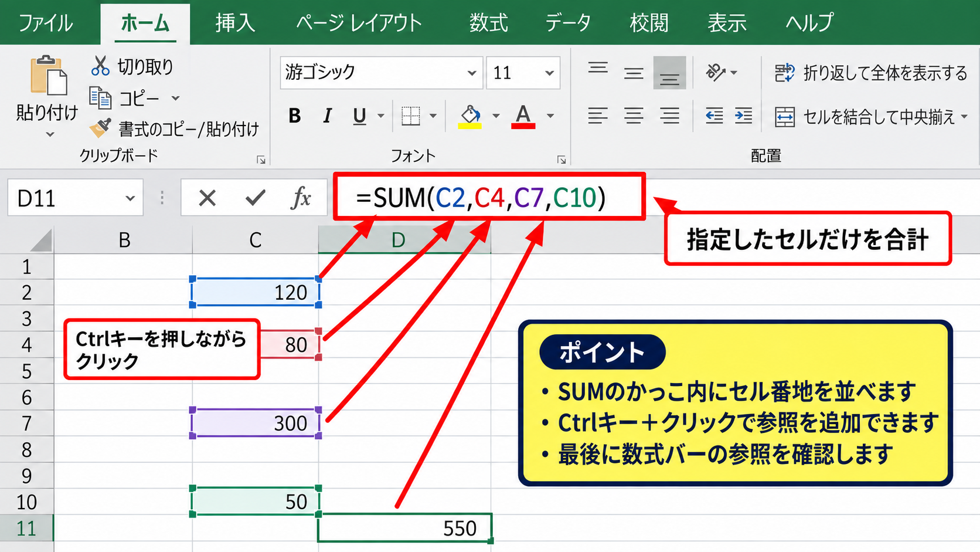Click the Paste clipboard icon
Image resolution: width=980 pixels, height=552 pixels.
pos(49,75)
